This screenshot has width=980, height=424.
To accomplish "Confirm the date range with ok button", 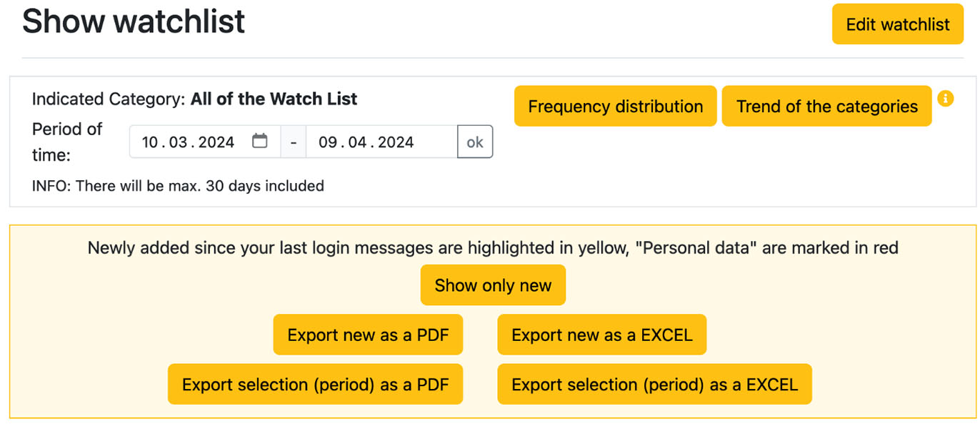I will (x=475, y=142).
